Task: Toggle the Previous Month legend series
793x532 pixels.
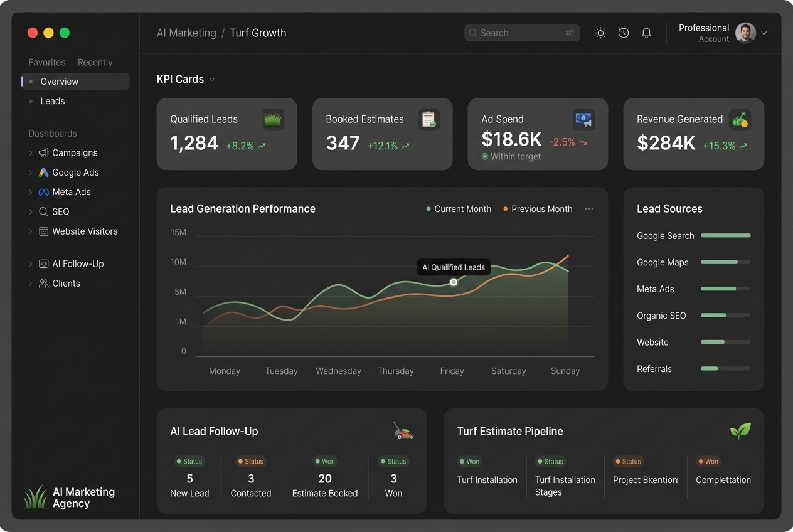Action: tap(538, 209)
